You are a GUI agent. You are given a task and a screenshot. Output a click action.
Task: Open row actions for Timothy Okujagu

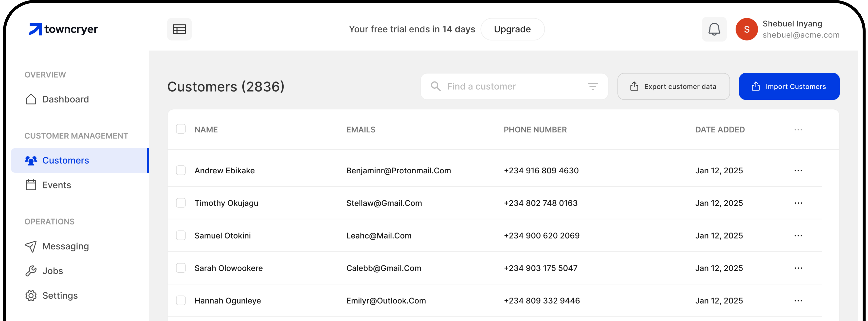click(x=798, y=203)
